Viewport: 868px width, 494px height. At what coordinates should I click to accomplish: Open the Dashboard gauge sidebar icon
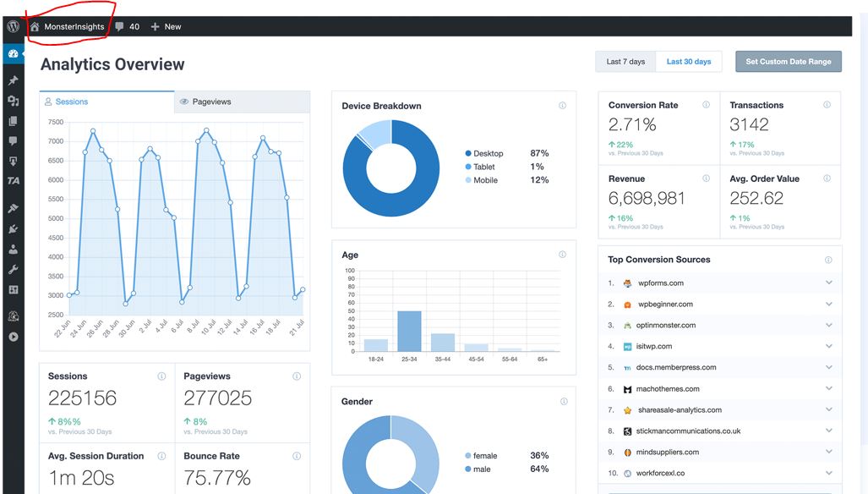coord(14,54)
